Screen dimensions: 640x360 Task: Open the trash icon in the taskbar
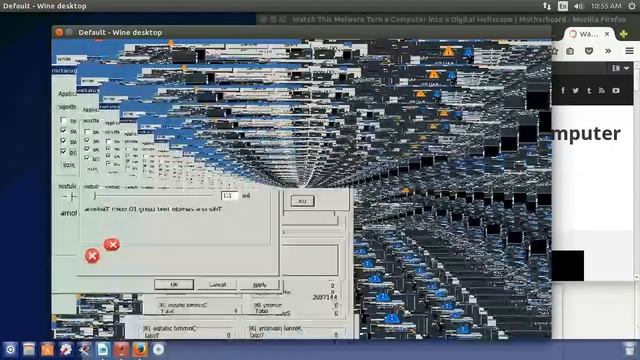click(x=630, y=349)
